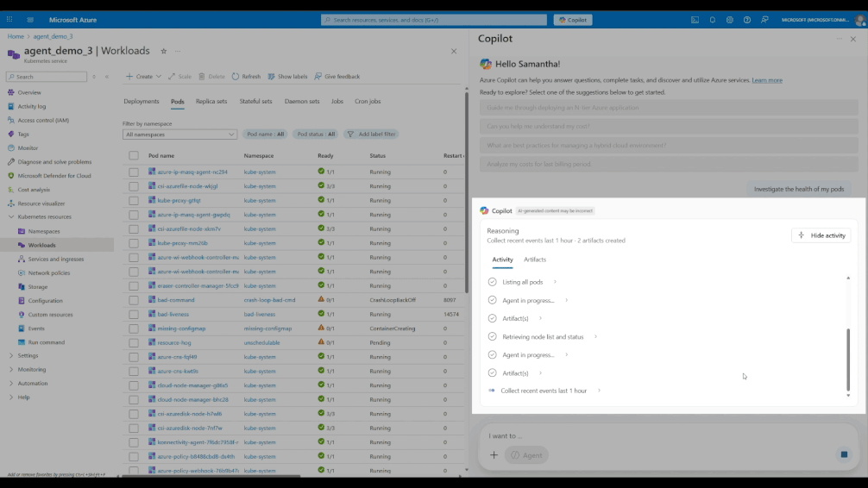This screenshot has height=488, width=868.
Task: Switch to the Replica sets tab
Action: point(211,101)
